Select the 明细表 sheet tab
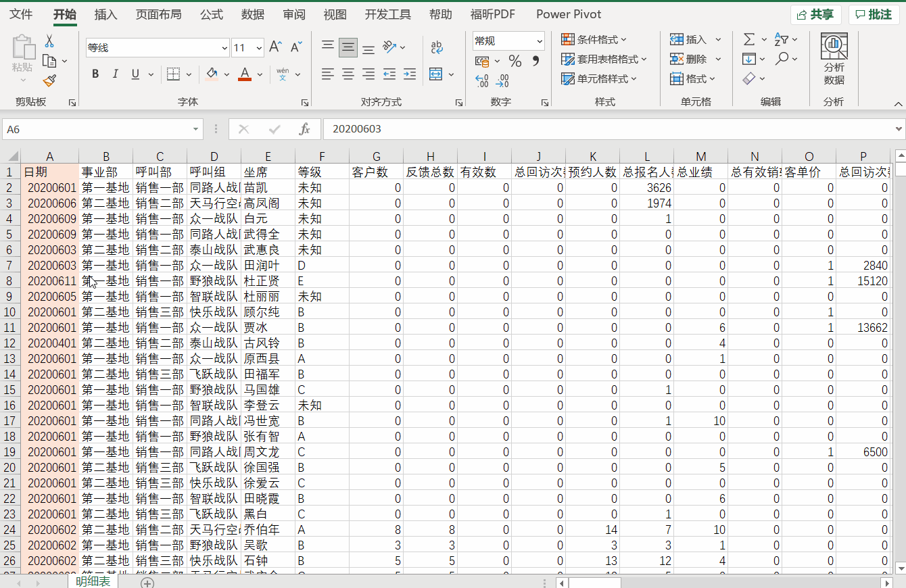Screen dimensions: 906x588 click(93, 581)
